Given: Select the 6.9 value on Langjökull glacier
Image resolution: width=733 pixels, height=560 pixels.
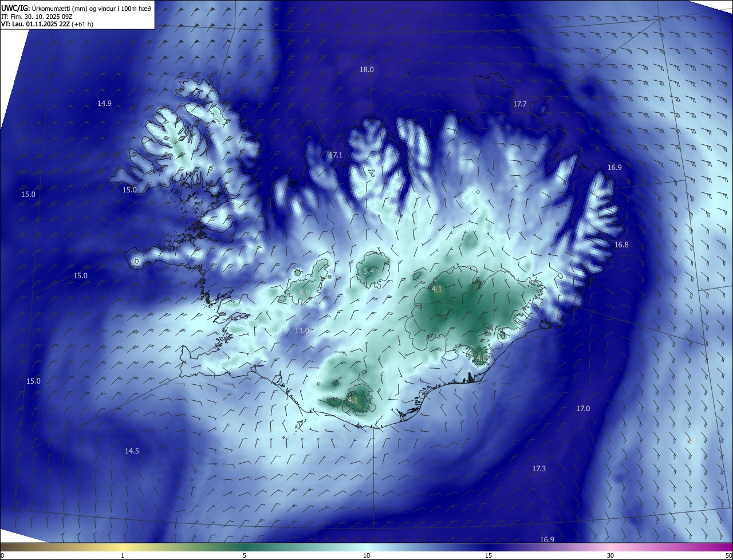Looking at the screenshot, I should [305, 293].
